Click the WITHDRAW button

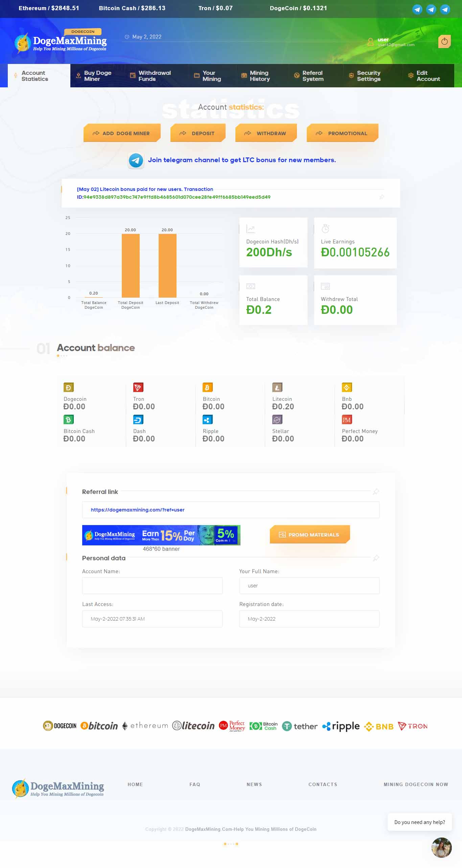click(x=266, y=133)
